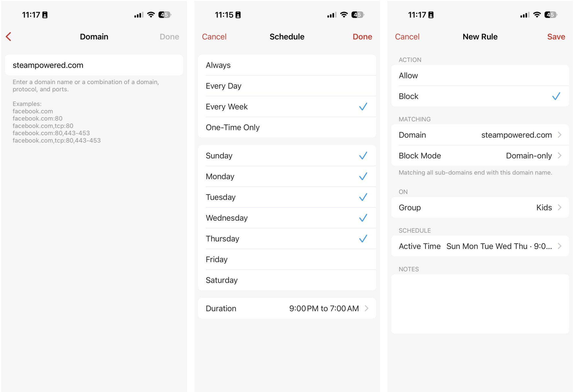The image size is (574, 392).
Task: Toggle Friday in the weekly schedule
Action: (287, 260)
